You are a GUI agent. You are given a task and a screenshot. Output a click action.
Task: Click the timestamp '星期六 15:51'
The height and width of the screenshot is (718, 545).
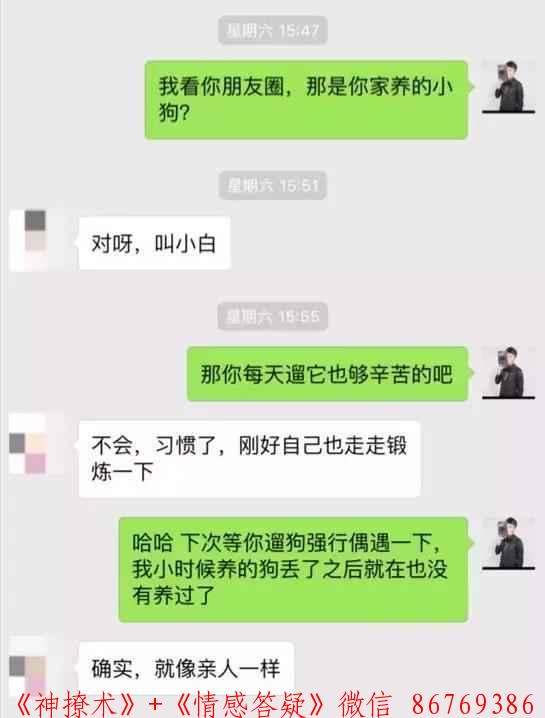[x=272, y=185]
